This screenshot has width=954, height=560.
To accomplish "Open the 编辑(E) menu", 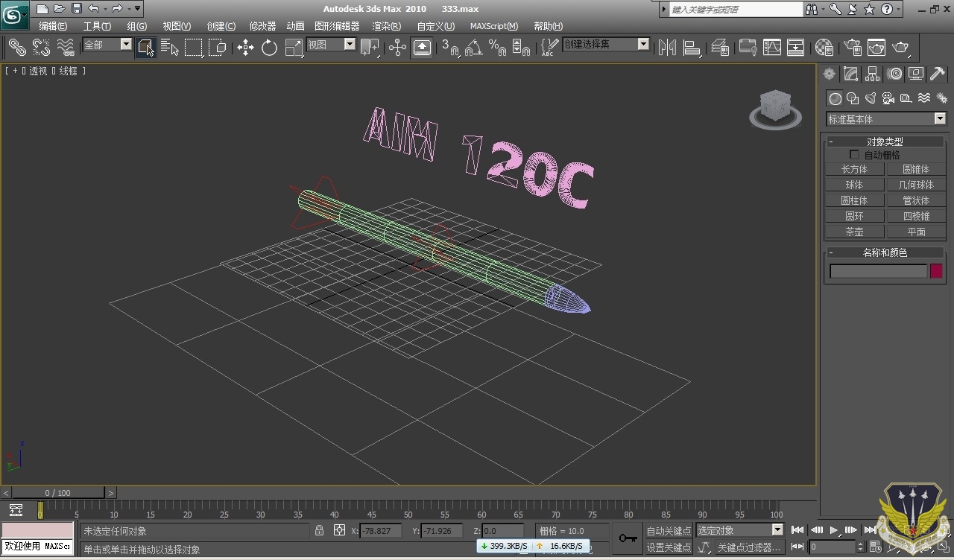I will [53, 26].
